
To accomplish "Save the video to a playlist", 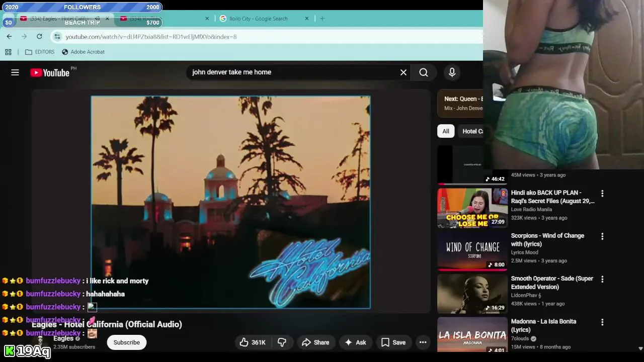I will click(x=393, y=342).
